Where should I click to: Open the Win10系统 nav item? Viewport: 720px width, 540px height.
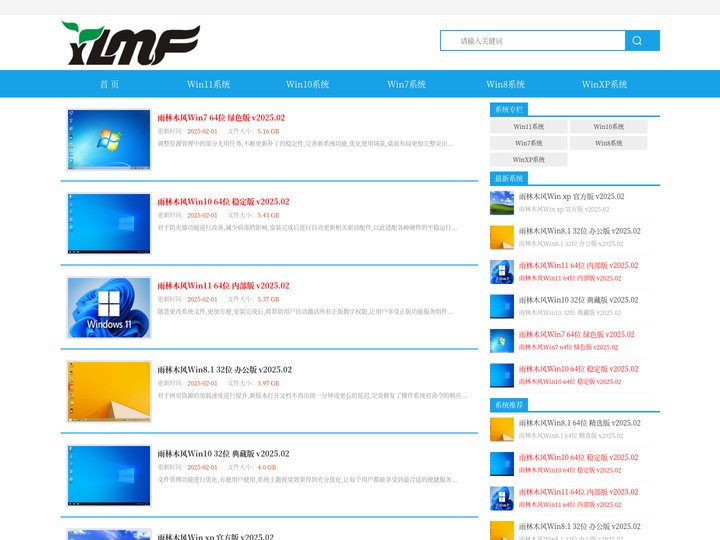pos(308,84)
